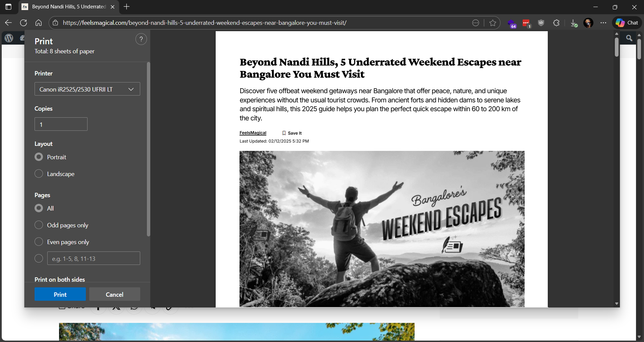Screen dimensions: 644x342
Task: Click the print settings panel scrollbar
Action: pyautogui.click(x=148, y=149)
